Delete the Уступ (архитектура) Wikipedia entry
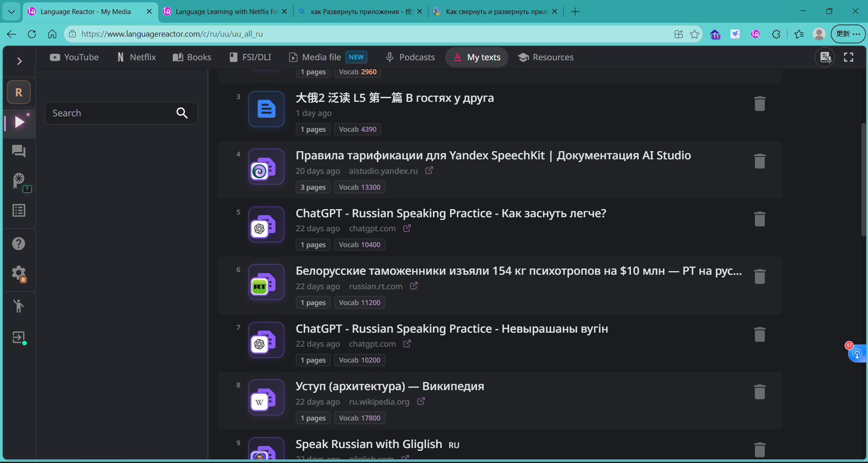The image size is (868, 463). click(x=760, y=392)
